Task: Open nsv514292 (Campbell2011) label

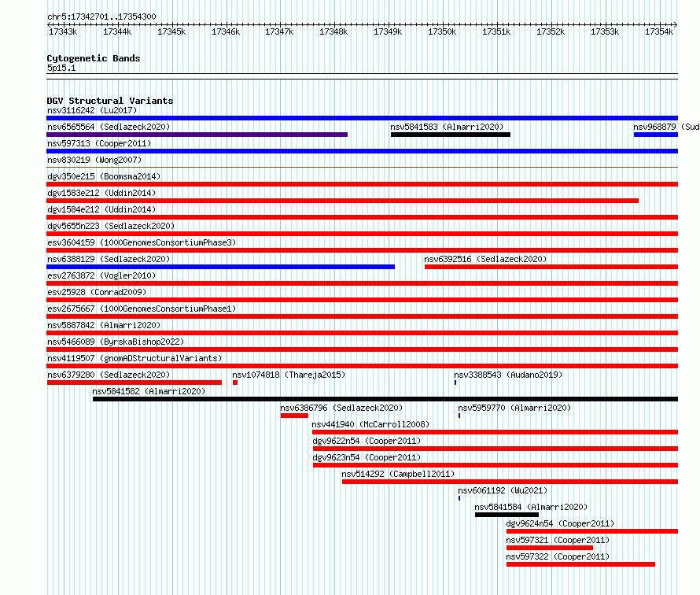Action: [398, 474]
